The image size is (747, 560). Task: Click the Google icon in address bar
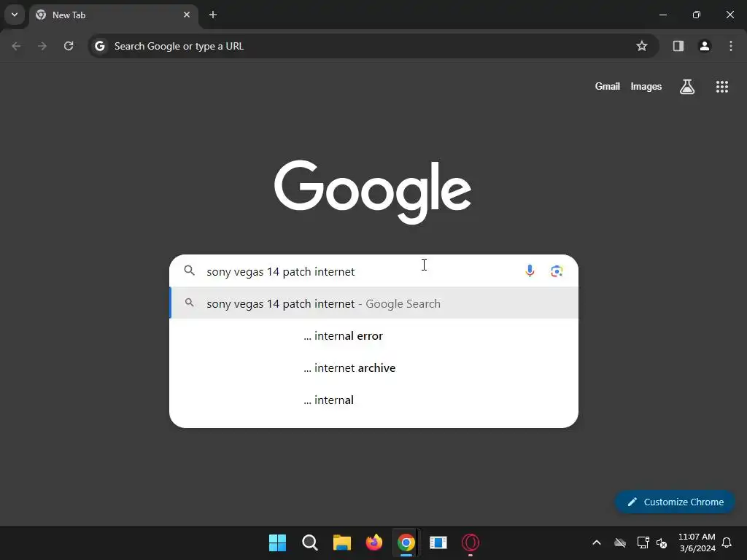pos(99,46)
